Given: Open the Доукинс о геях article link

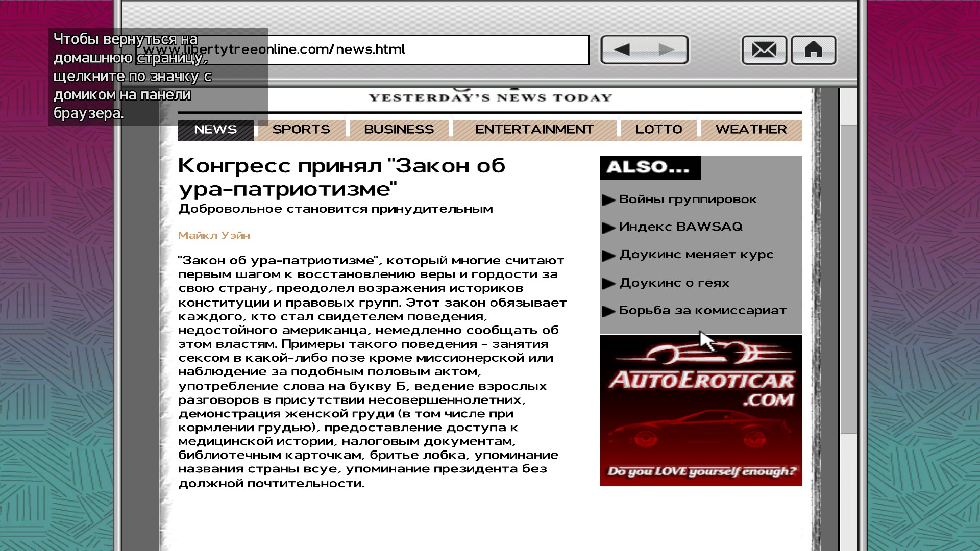Looking at the screenshot, I should 674,283.
